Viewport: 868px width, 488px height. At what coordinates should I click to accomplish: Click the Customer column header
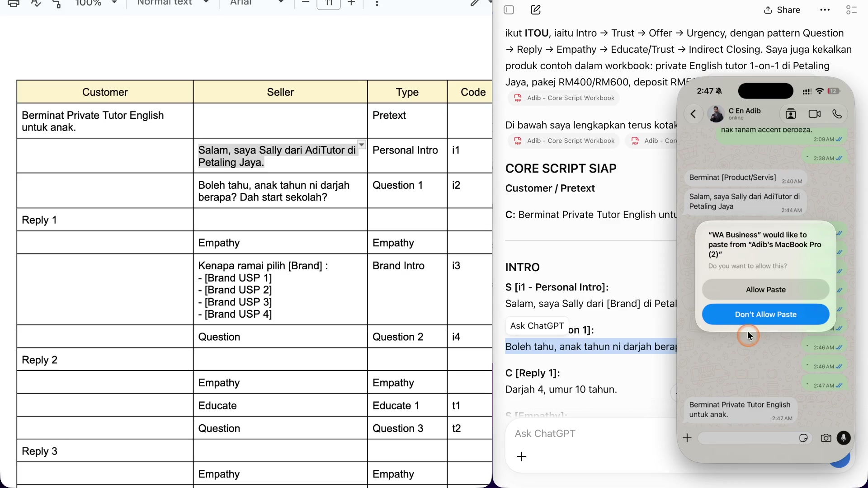tap(105, 92)
